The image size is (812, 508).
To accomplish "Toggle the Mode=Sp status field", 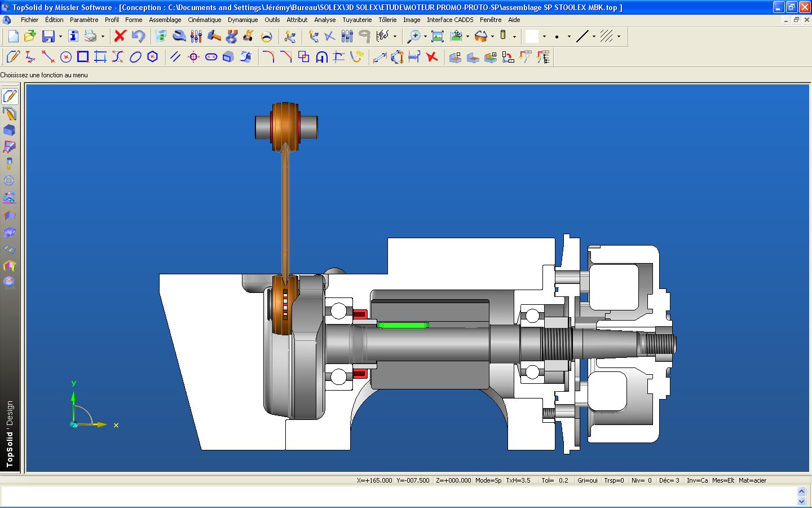I will click(x=488, y=480).
